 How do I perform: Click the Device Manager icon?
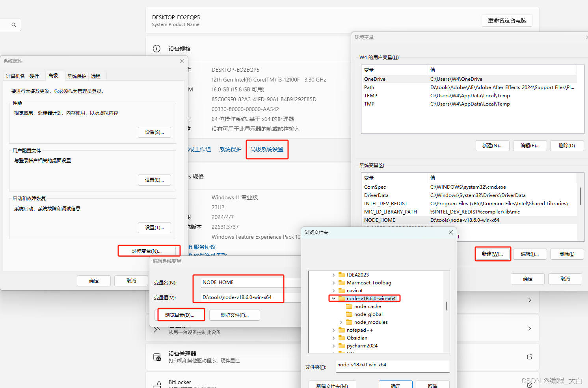point(157,357)
